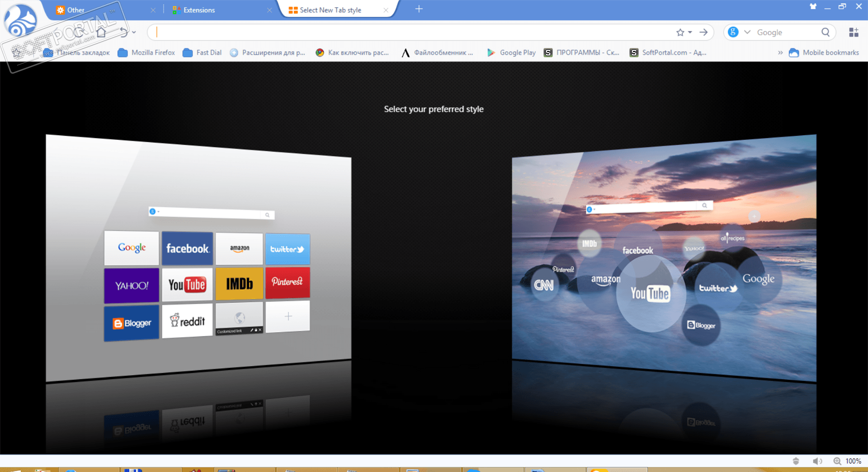Screen dimensions: 868x472
Task: Click the amazon bubble in the sunset style preview
Action: [x=606, y=280]
